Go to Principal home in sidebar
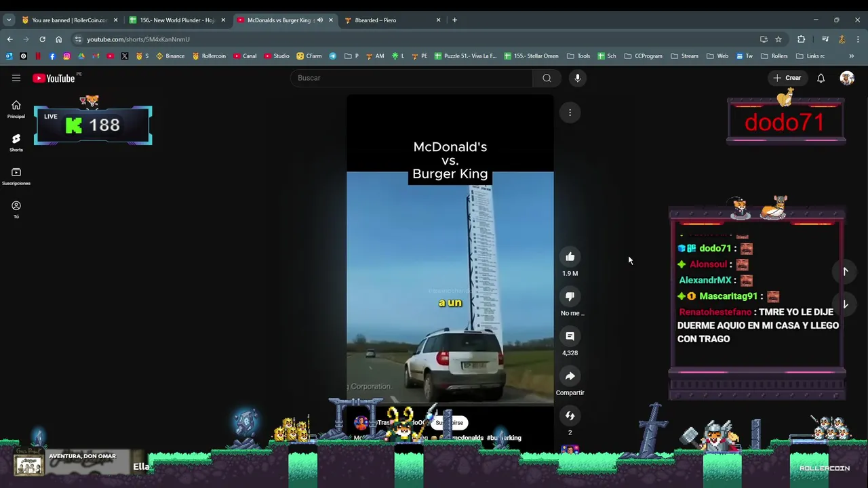 click(16, 109)
